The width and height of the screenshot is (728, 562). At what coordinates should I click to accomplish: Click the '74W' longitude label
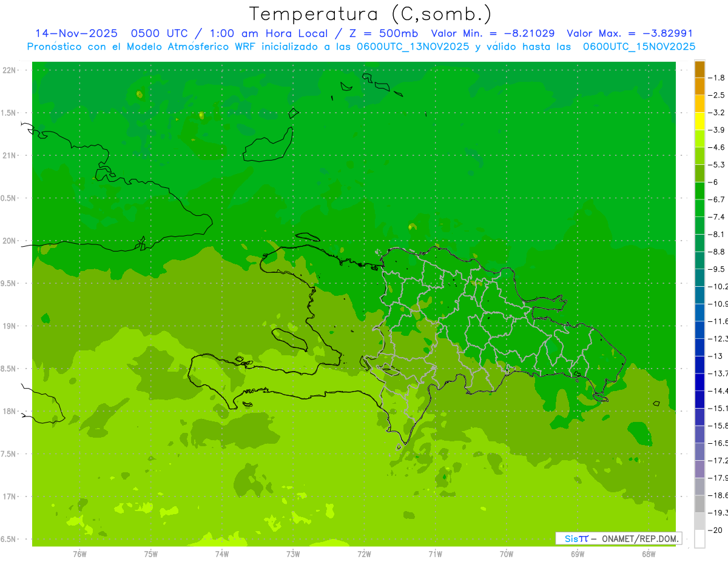222,554
